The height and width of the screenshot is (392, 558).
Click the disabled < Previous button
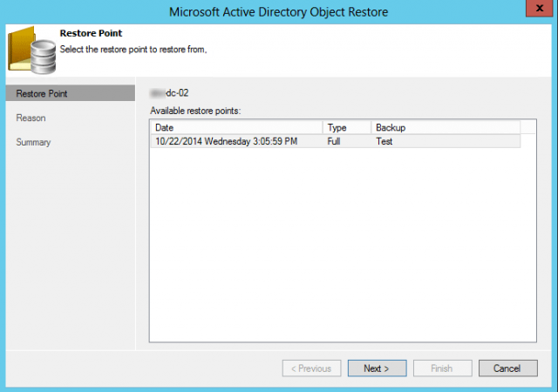tap(311, 368)
